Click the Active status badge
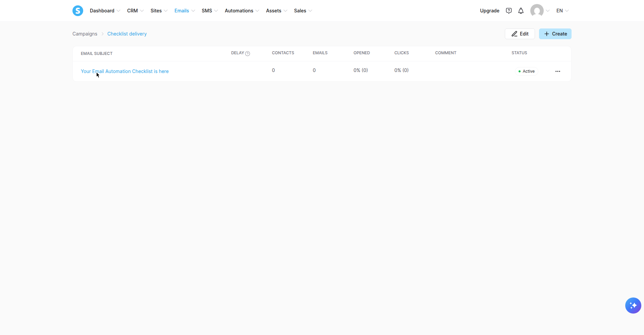644x335 pixels. coord(527,71)
